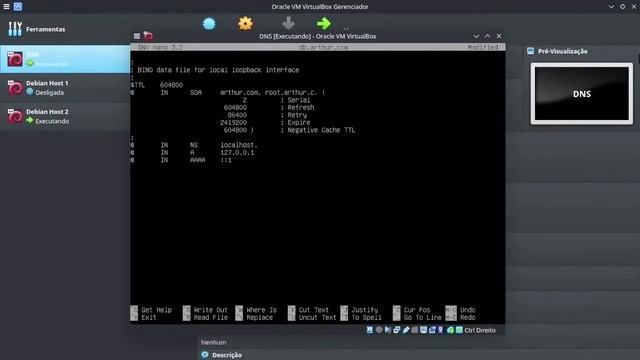The width and height of the screenshot is (640, 360).
Task: Click the 127.0.0.1 address in terminal
Action: (237, 153)
